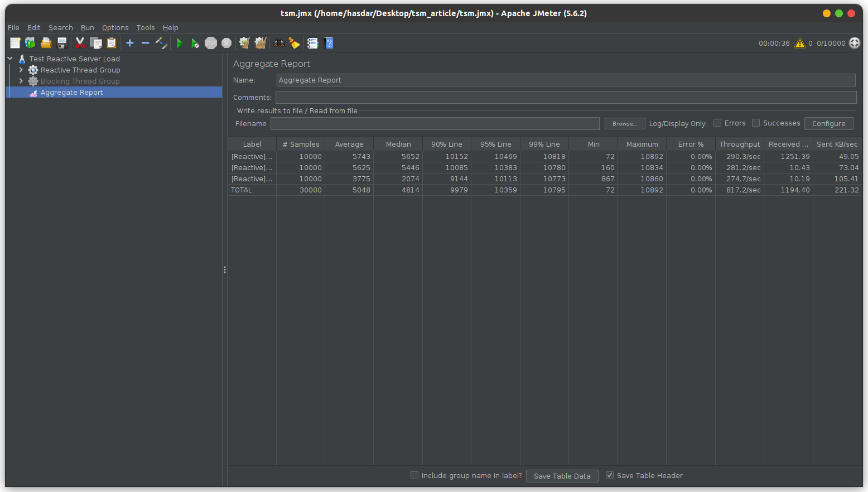
Task: Click the Filename input field
Action: pos(435,123)
